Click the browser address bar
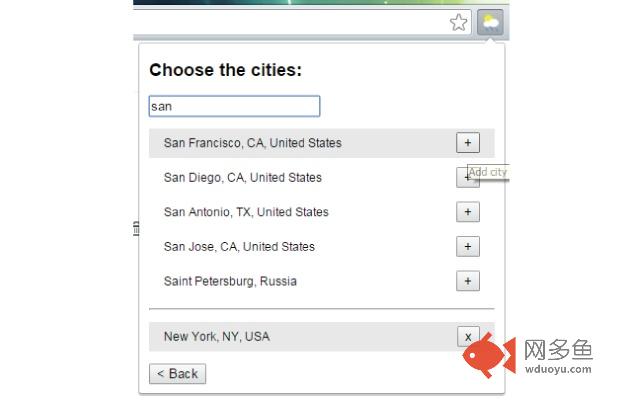Image resolution: width=640 pixels, height=400 pixels. coord(290,23)
